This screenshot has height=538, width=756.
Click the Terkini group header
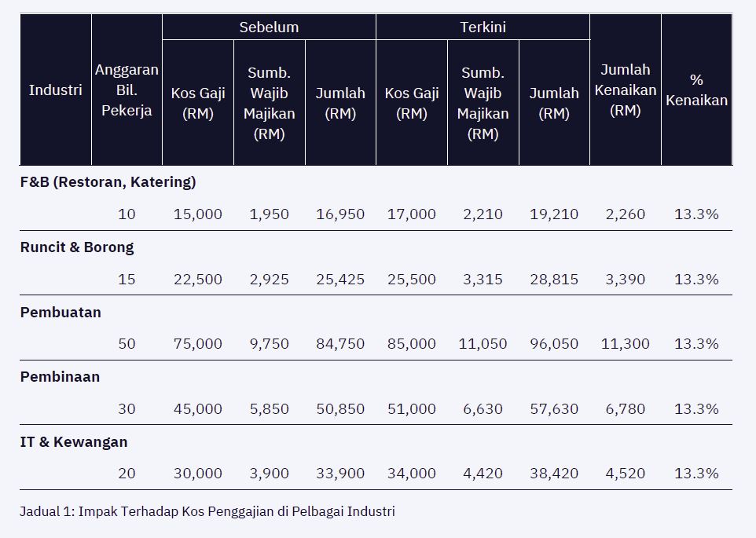[483, 27]
